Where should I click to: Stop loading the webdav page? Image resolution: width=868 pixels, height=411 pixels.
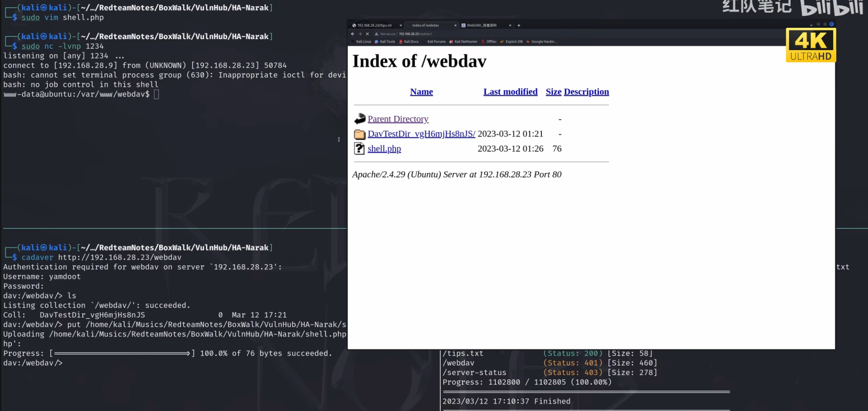click(x=367, y=34)
